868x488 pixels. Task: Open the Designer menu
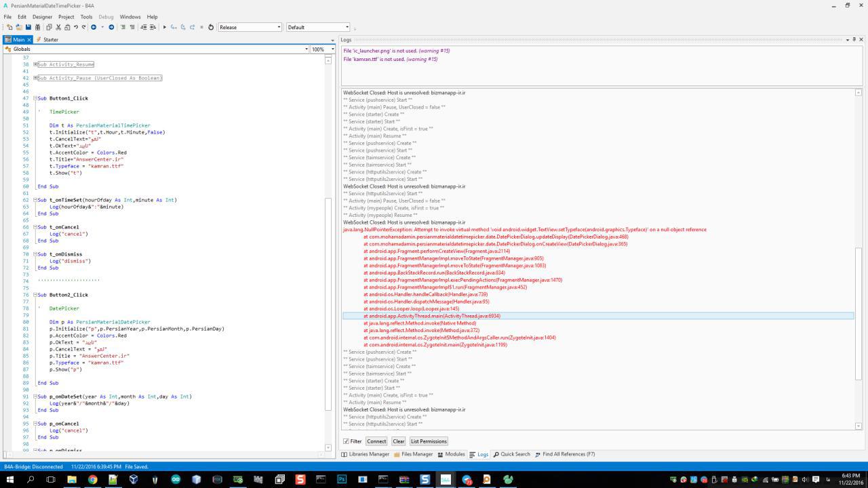point(42,17)
